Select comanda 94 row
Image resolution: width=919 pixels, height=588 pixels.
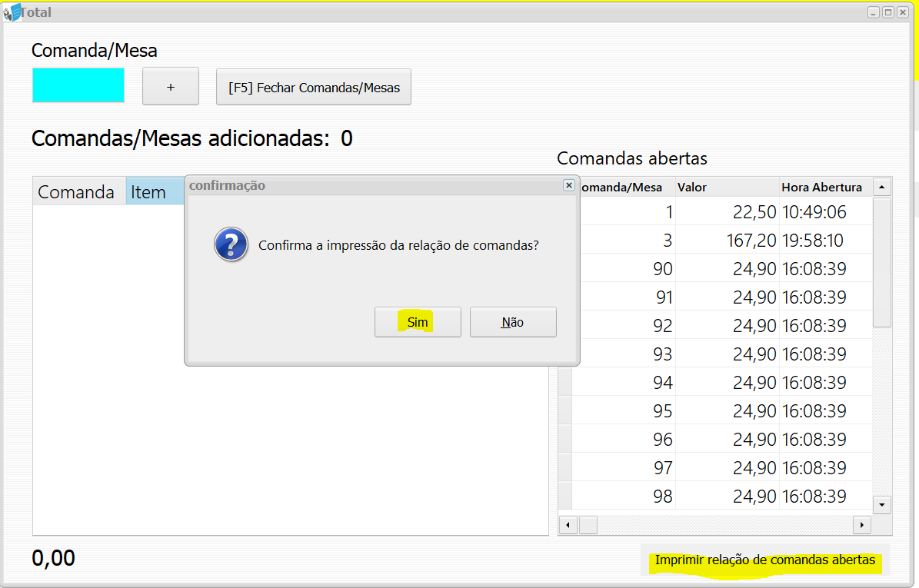pyautogui.click(x=721, y=382)
